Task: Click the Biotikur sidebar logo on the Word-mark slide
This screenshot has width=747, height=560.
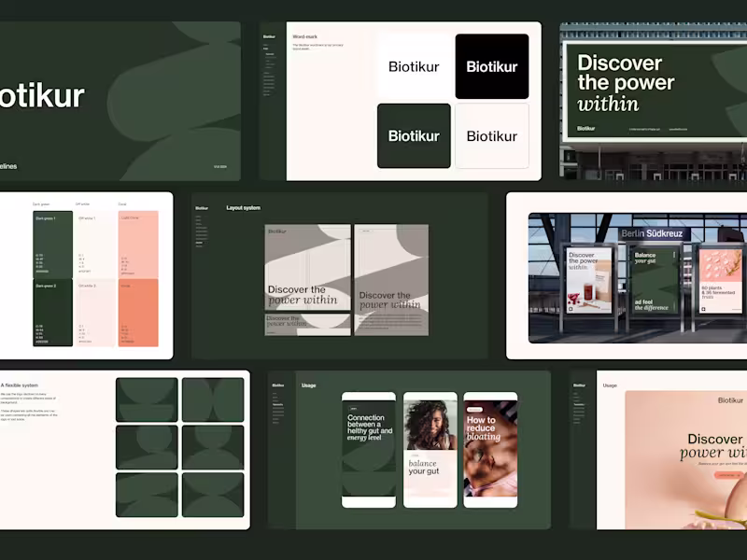Action: (269, 36)
